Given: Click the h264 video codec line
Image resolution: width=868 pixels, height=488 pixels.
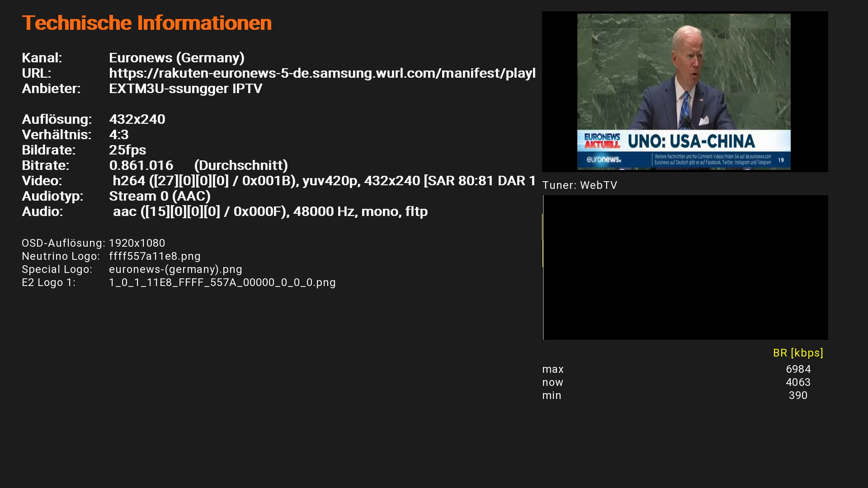Looking at the screenshot, I should pos(324,181).
